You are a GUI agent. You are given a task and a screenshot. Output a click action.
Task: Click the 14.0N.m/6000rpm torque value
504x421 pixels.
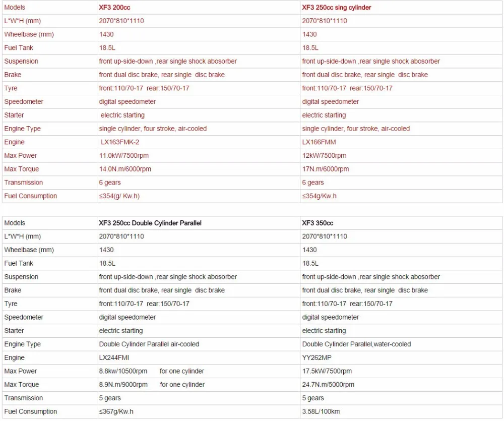[x=125, y=169]
